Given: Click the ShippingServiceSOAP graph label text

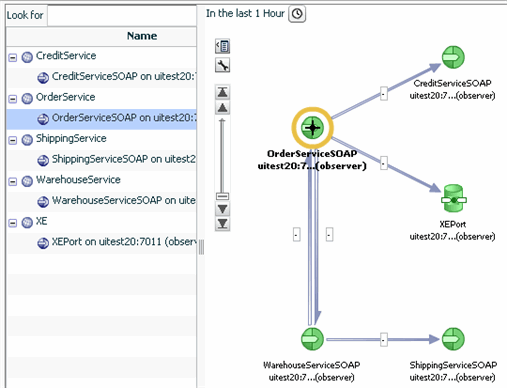Looking at the screenshot, I should tap(453, 371).
